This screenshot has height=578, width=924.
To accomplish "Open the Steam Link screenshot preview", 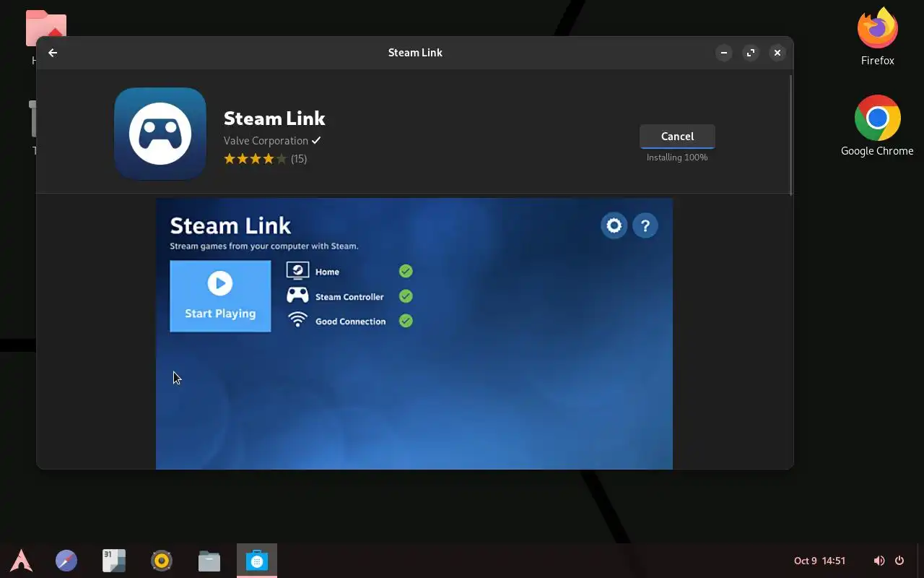I will [414, 334].
